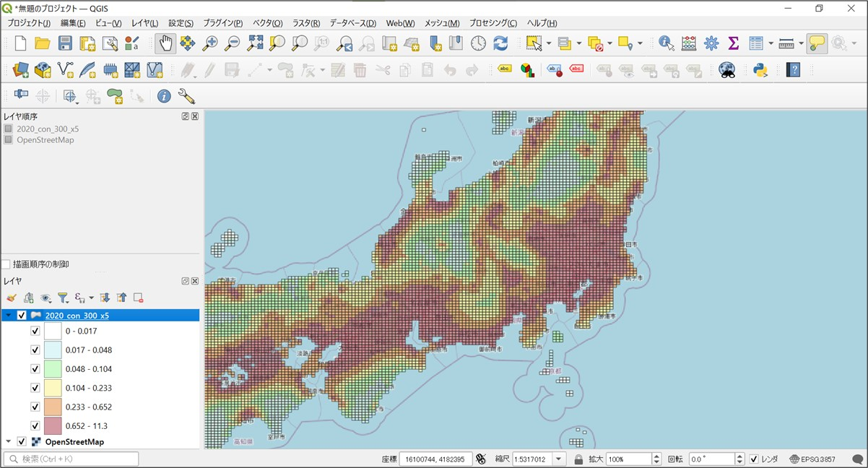
Task: Create a new Shapefile layer
Action: tap(65, 70)
